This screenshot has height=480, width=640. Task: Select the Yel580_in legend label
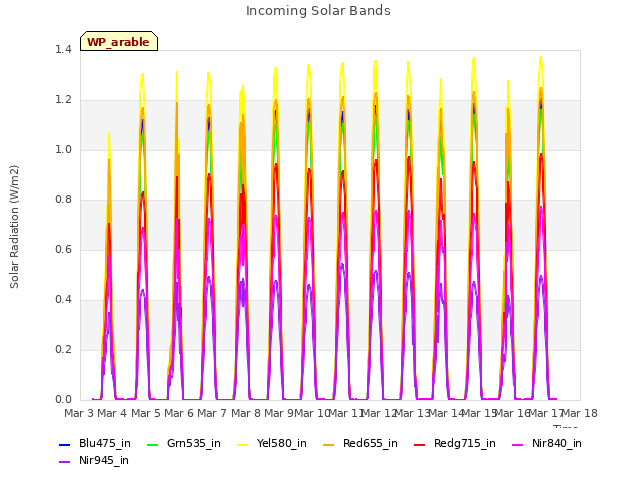tap(282, 443)
